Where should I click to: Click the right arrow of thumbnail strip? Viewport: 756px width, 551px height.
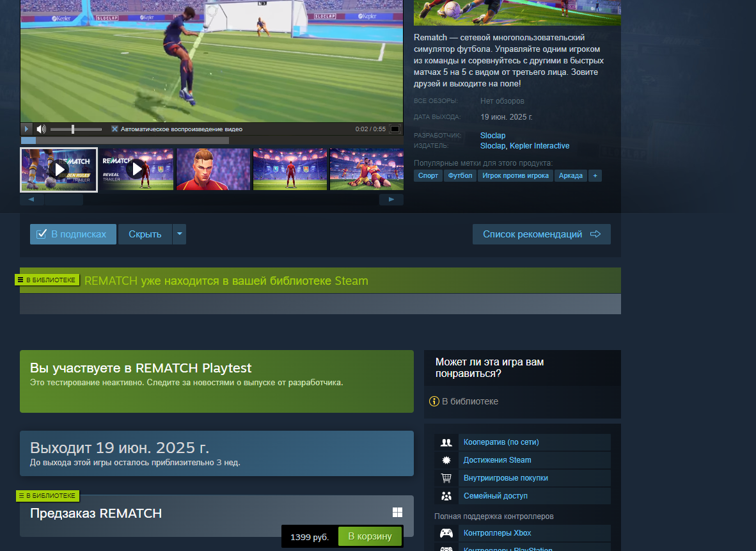391,199
